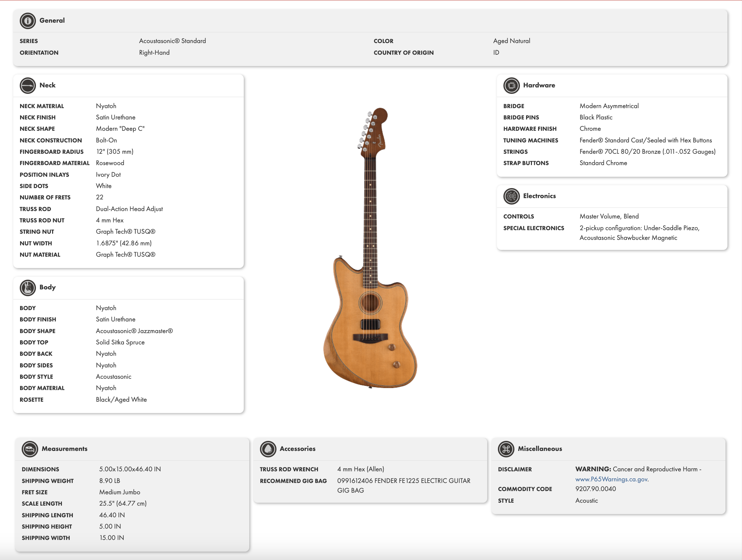Image resolution: width=742 pixels, height=560 pixels.
Task: Click the Neck section headstock icon
Action: [x=28, y=85]
